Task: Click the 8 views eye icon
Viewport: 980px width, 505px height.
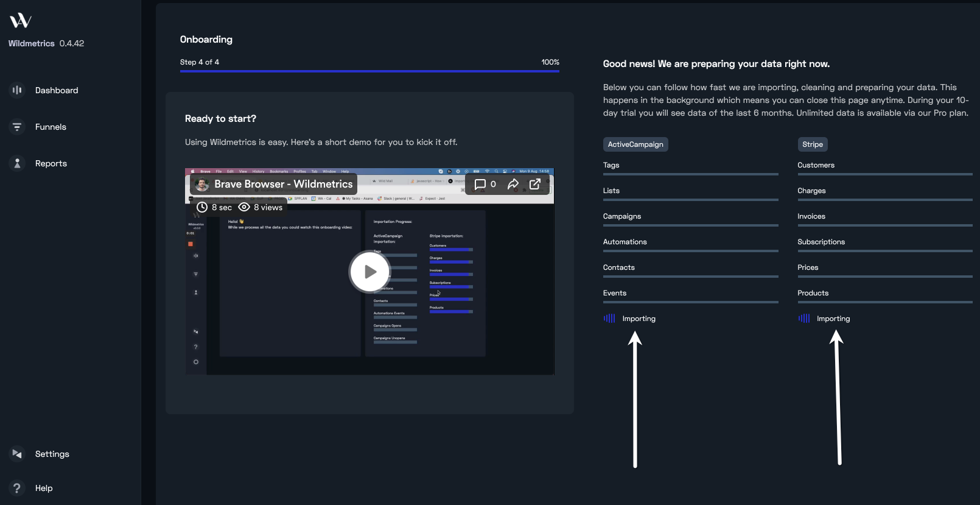Action: coord(244,207)
